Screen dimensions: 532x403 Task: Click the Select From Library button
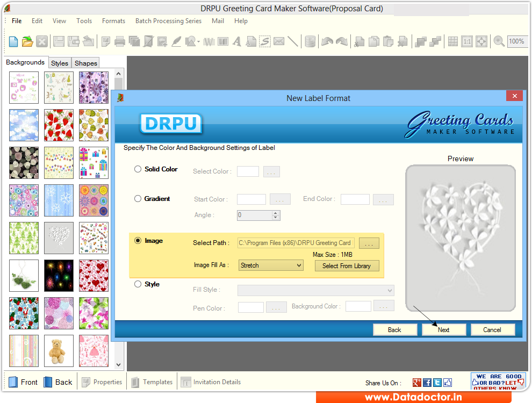coord(347,265)
